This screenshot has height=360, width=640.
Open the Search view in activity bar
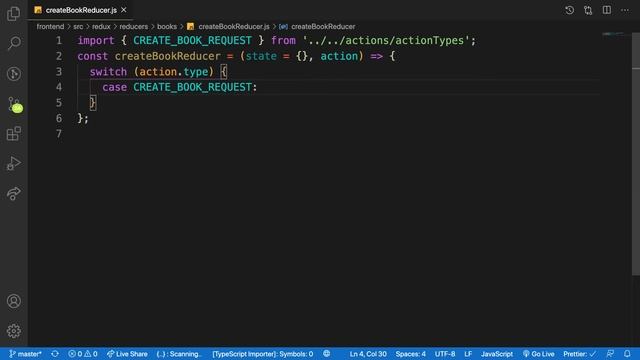pos(14,43)
